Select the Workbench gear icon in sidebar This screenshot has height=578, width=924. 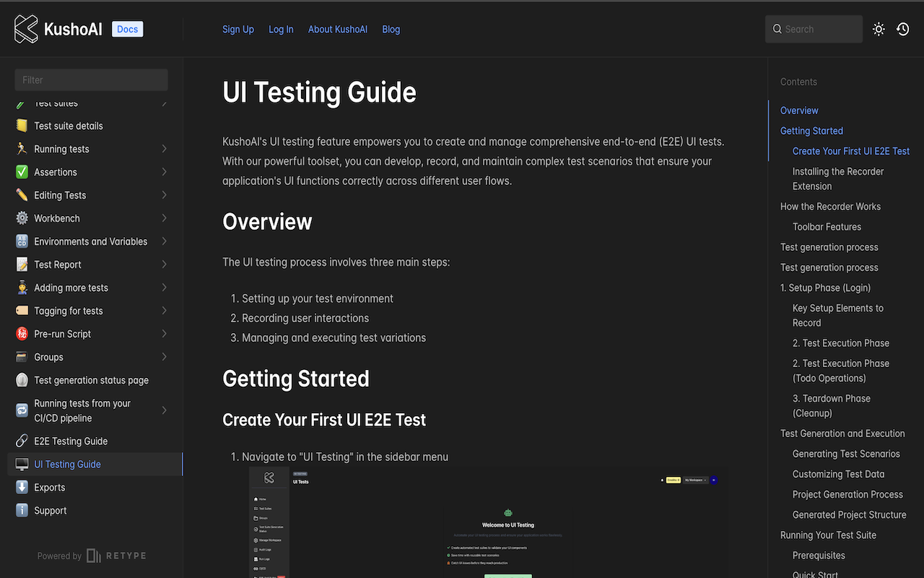(x=22, y=217)
